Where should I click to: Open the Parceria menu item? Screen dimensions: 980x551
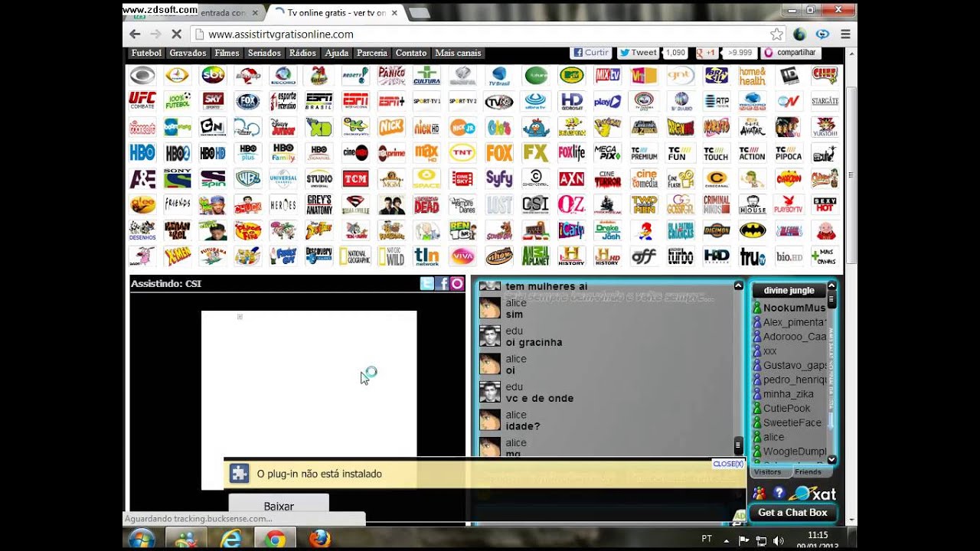point(372,53)
